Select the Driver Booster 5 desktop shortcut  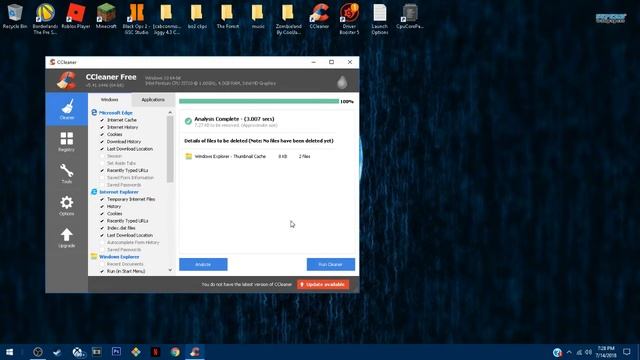(349, 19)
